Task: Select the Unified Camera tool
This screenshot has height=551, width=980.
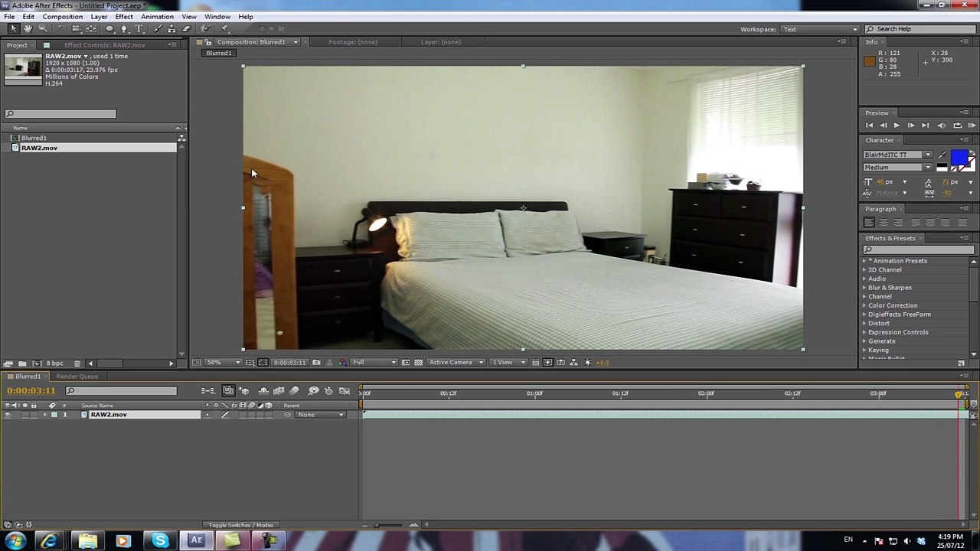Action: [77, 29]
